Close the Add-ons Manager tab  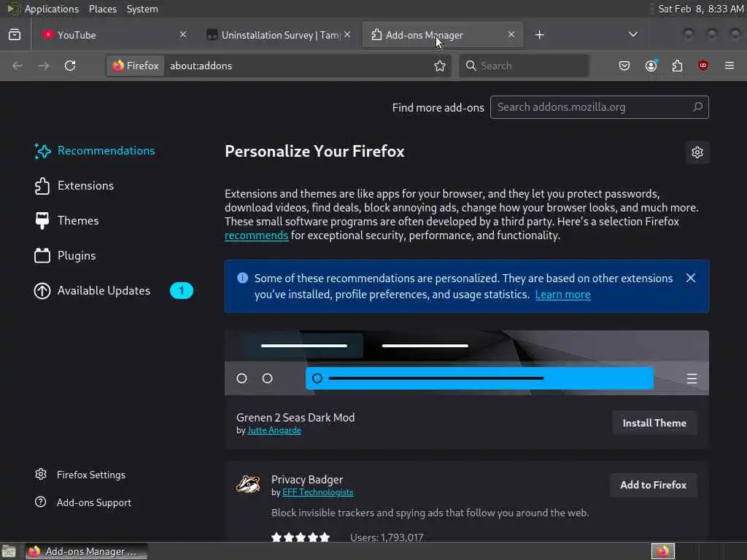[x=511, y=35]
